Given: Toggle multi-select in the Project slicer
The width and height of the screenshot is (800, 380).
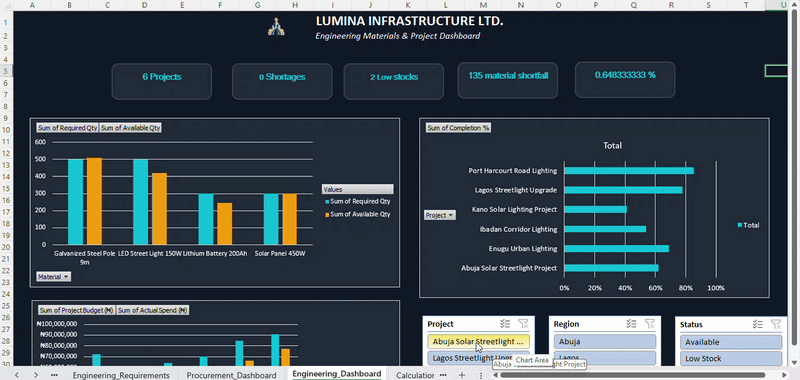Looking at the screenshot, I should pos(505,323).
